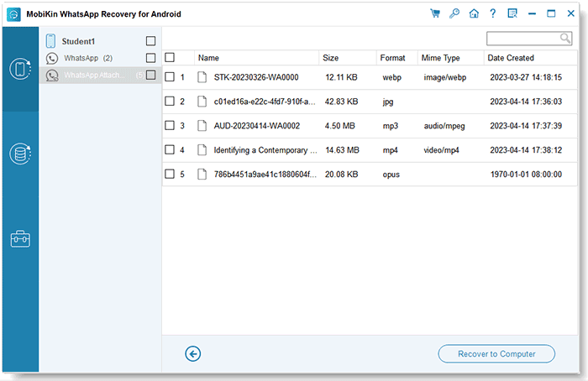Click the image/webp mime type cell
This screenshot has height=381, width=588.
point(445,77)
